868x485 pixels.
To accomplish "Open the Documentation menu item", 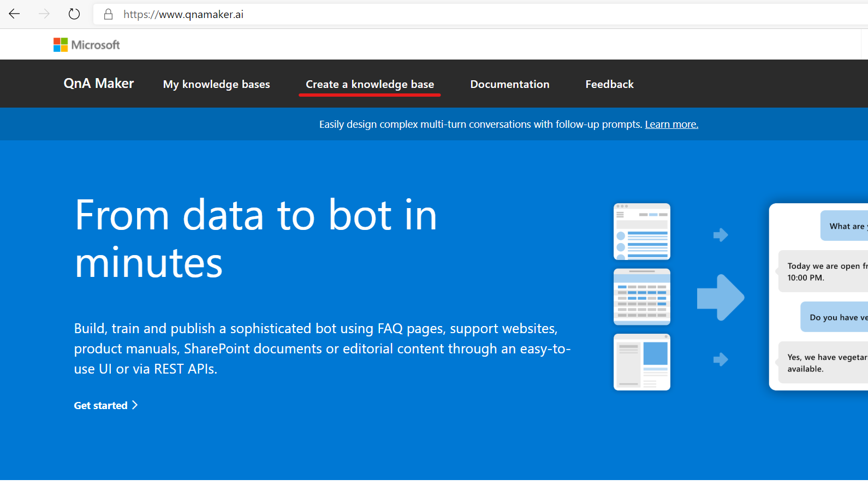I will (x=510, y=84).
